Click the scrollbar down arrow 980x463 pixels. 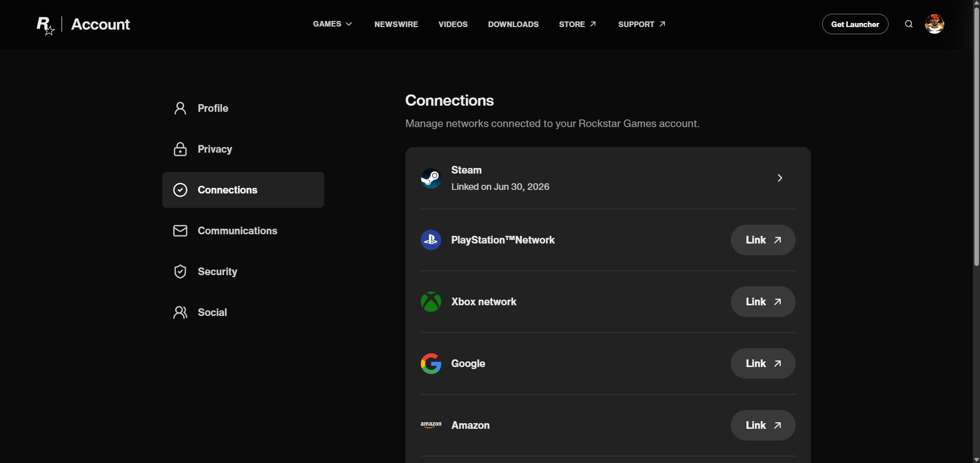click(x=976, y=459)
